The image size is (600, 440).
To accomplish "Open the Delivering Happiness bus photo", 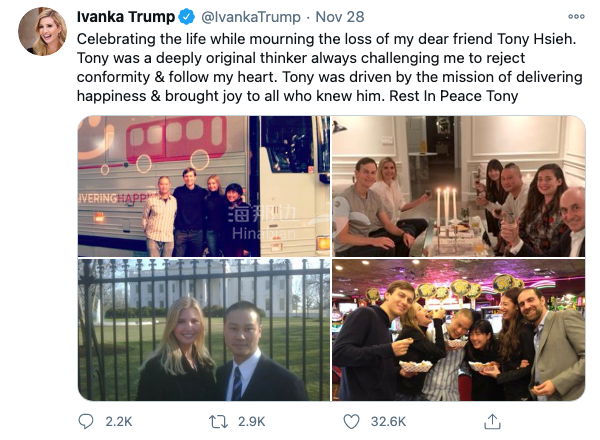I will pyautogui.click(x=204, y=186).
